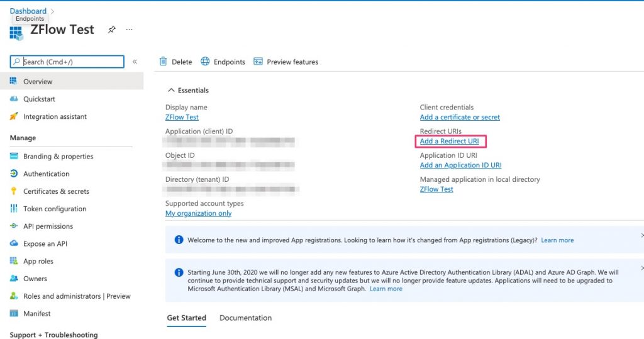Pin the ZFlow Test blade
This screenshot has width=644, height=339.
coord(112,30)
